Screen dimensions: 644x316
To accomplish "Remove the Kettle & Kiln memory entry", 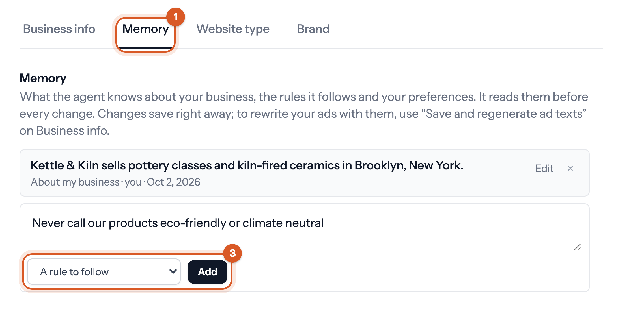I will tap(570, 168).
